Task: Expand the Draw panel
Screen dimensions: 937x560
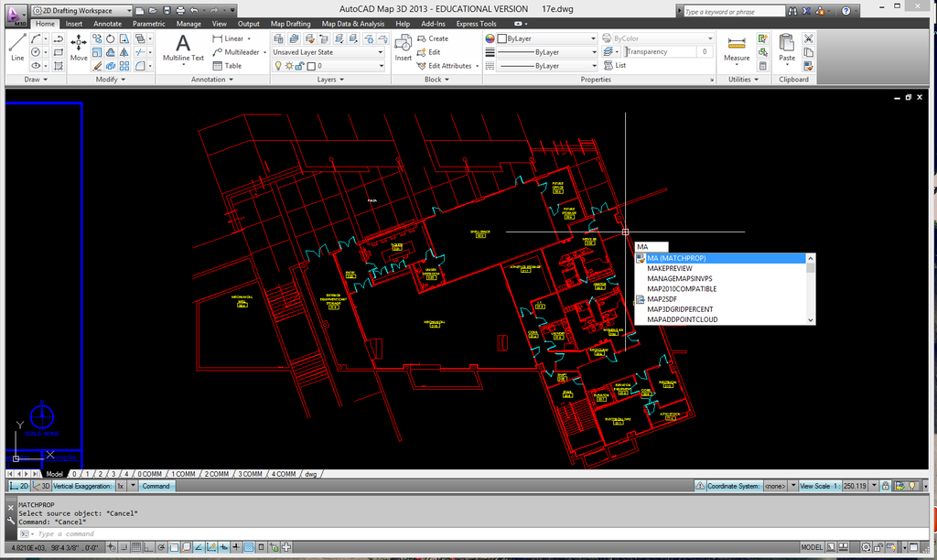Action: (36, 79)
